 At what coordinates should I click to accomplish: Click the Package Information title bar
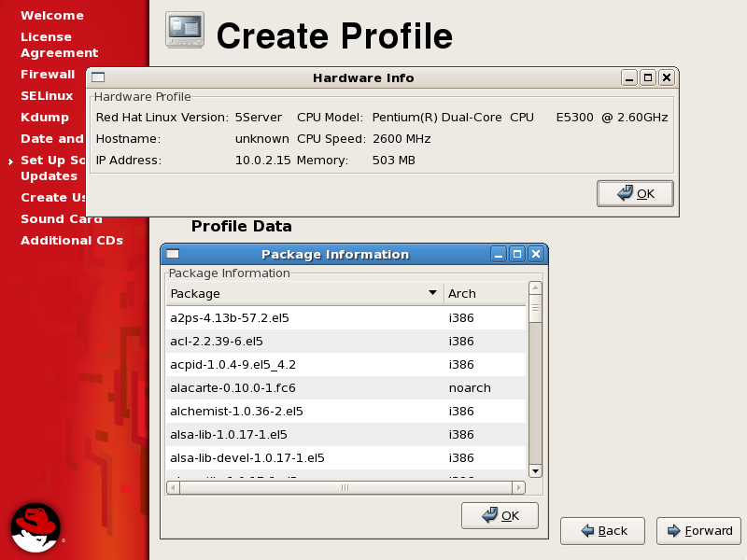coord(335,254)
